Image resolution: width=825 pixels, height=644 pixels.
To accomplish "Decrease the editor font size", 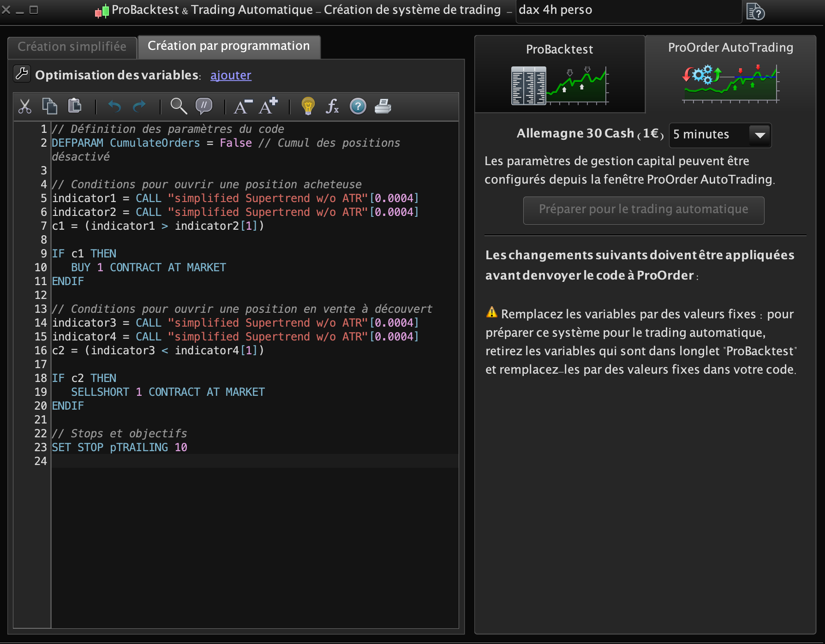I will tap(243, 107).
